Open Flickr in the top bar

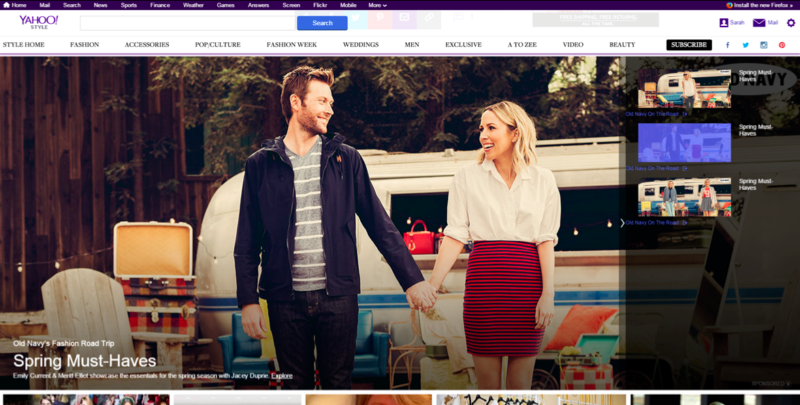pos(320,5)
